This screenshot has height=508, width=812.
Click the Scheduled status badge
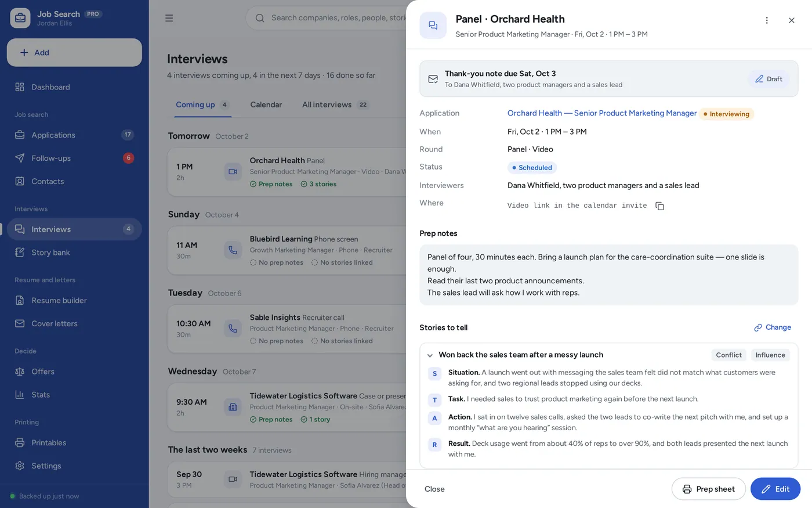[532, 168]
